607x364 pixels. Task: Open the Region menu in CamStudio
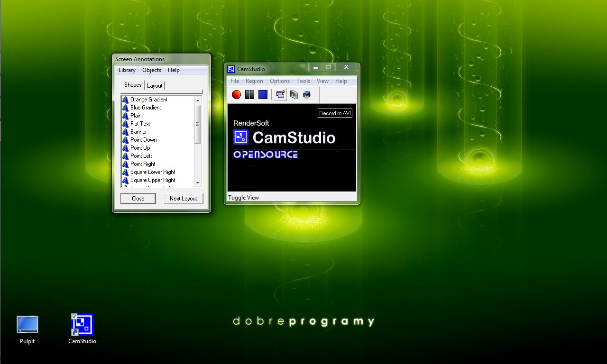click(254, 81)
